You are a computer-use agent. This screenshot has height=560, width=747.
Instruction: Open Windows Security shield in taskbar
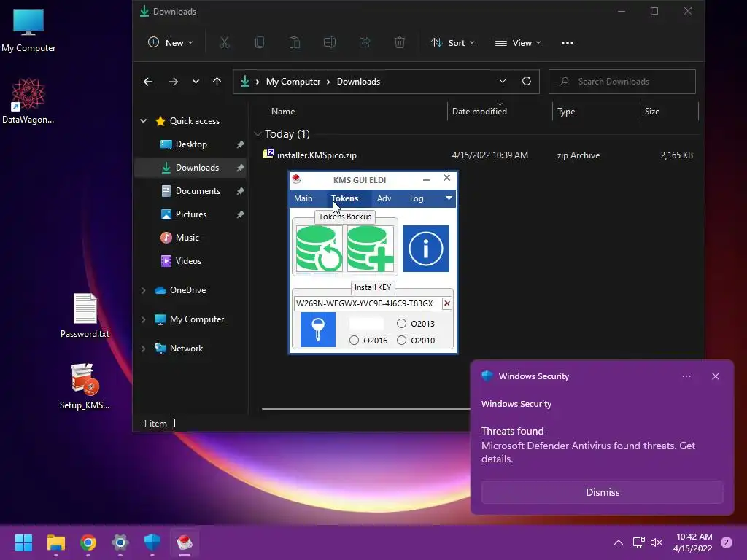152,542
